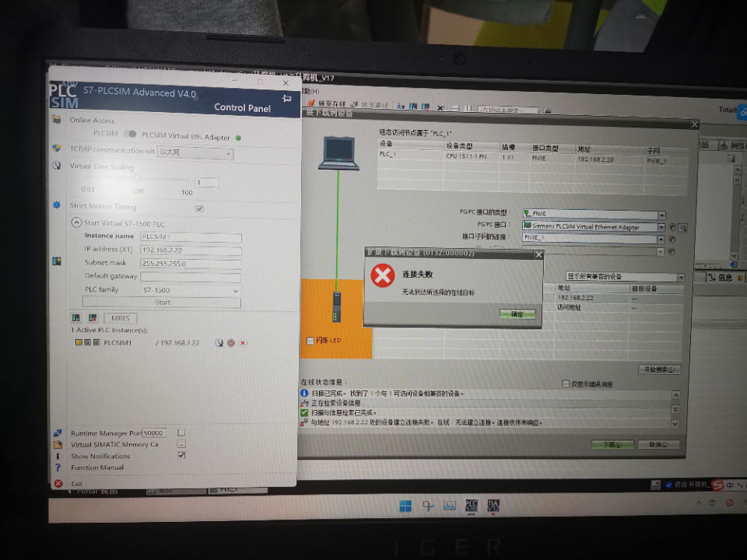Open the PLC family dropdown
747x560 pixels.
pos(191,290)
